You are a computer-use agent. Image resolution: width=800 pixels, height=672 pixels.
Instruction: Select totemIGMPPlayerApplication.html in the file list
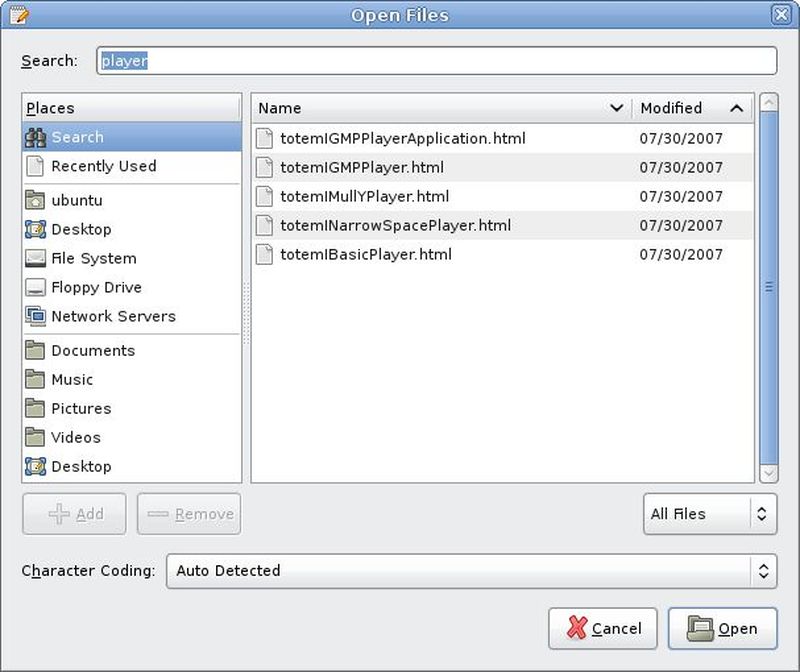[402, 139]
